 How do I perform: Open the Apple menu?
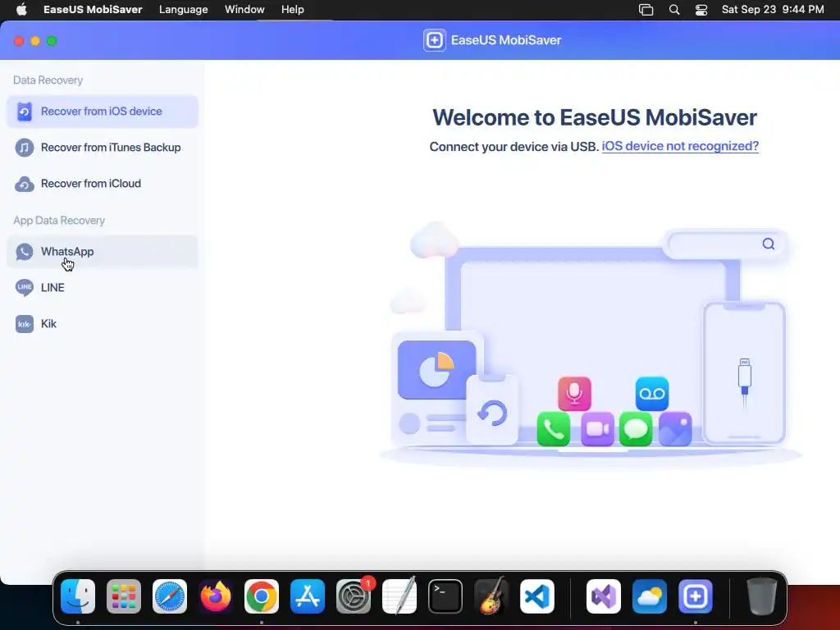(21, 10)
